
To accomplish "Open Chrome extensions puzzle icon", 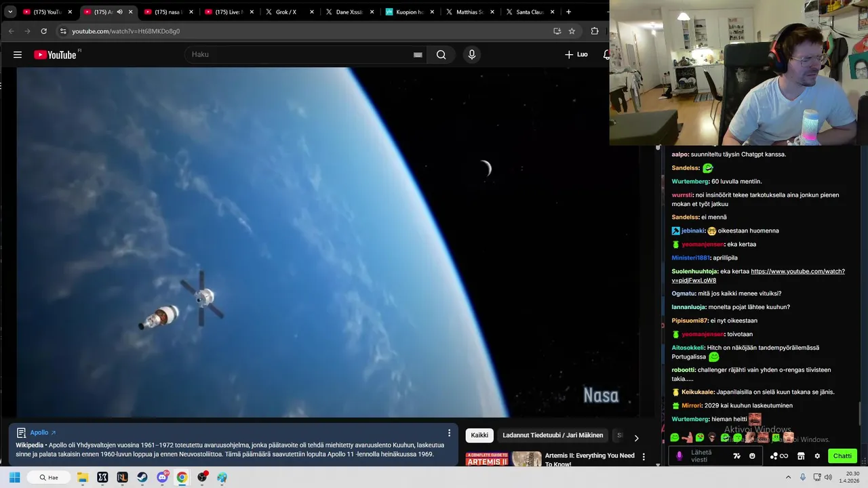I will [595, 31].
